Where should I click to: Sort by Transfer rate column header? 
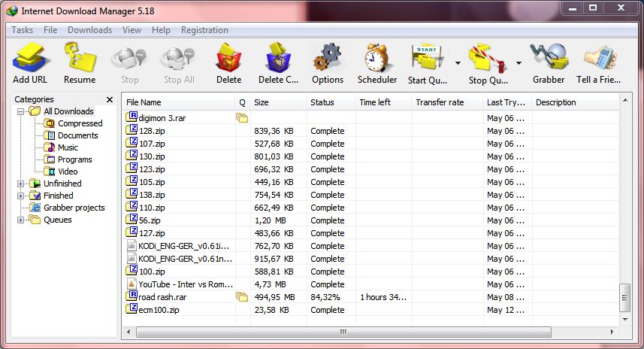[447, 102]
